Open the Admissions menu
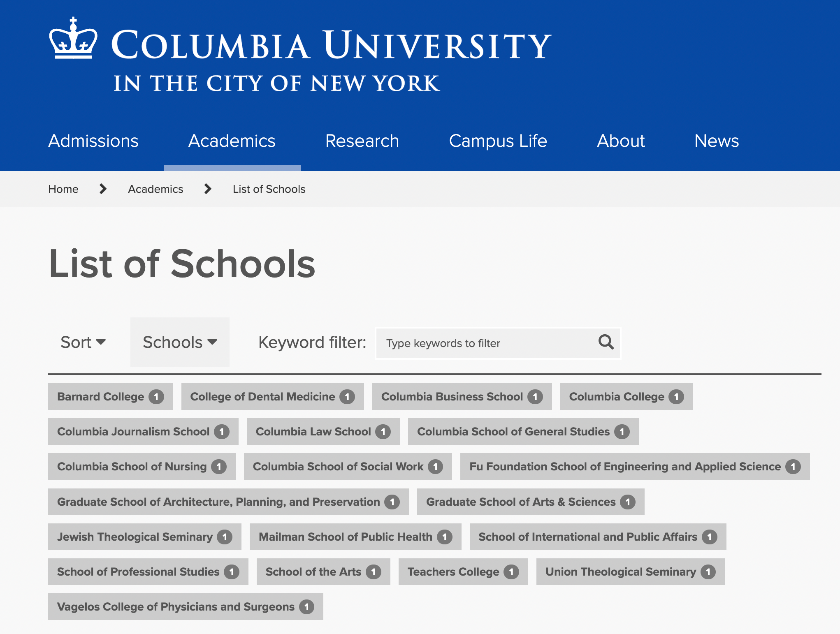This screenshot has width=840, height=634. tap(93, 141)
